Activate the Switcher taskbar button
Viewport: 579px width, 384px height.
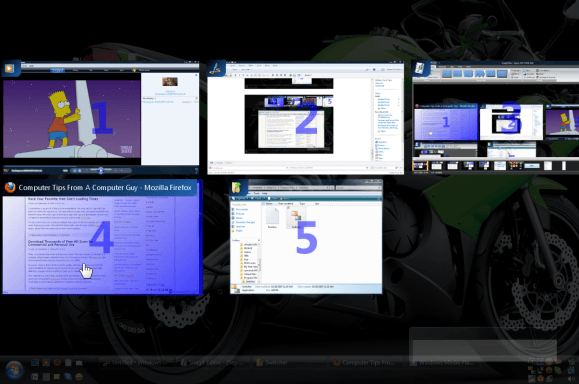tap(290, 363)
